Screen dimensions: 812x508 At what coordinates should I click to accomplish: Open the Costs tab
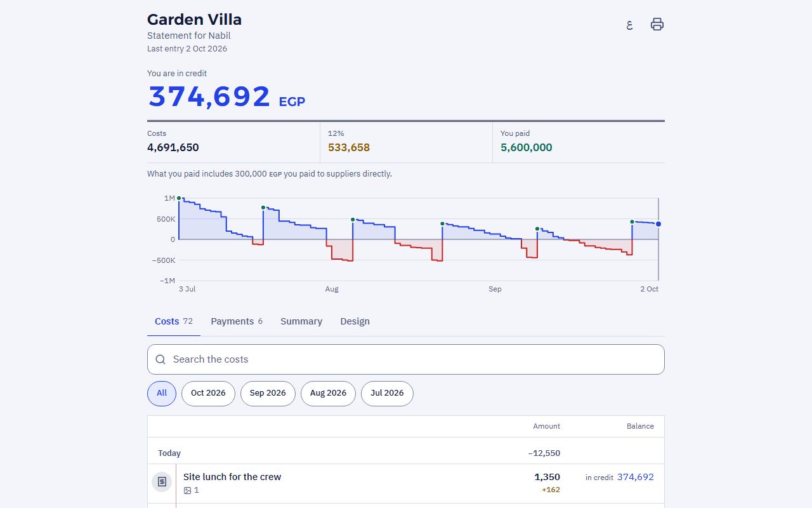(x=174, y=321)
